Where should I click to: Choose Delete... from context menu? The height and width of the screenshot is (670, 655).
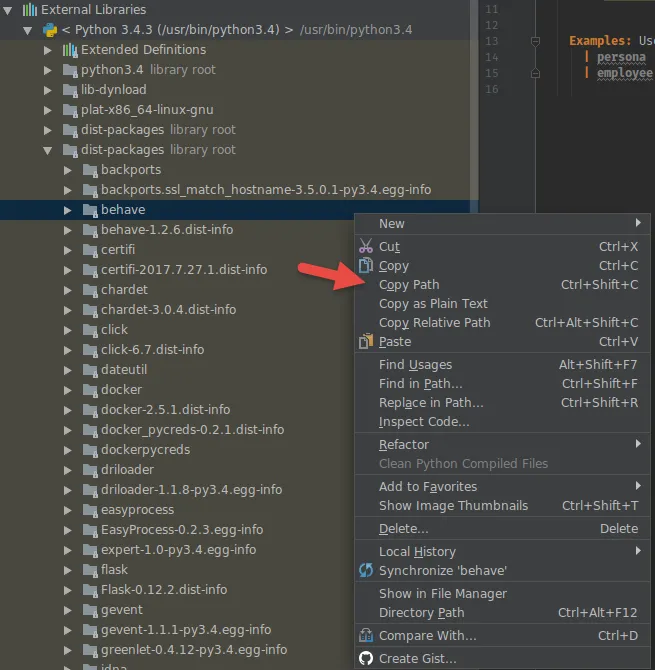[x=502, y=529]
